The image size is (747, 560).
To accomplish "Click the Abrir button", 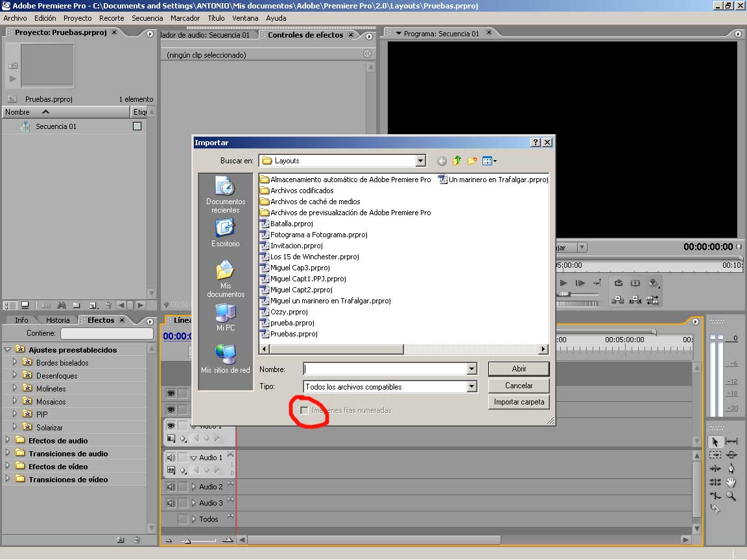I will click(519, 369).
